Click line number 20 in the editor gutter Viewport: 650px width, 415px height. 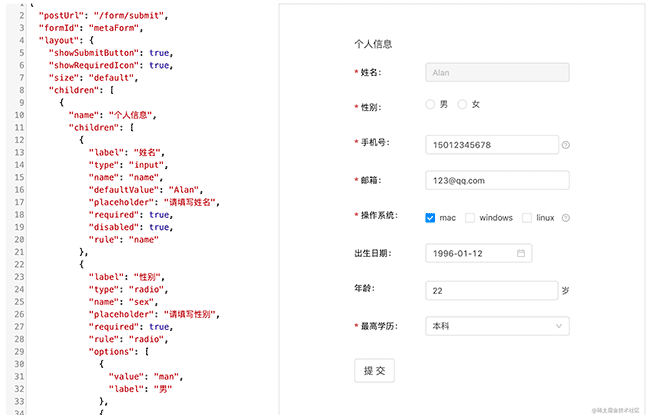(x=19, y=240)
